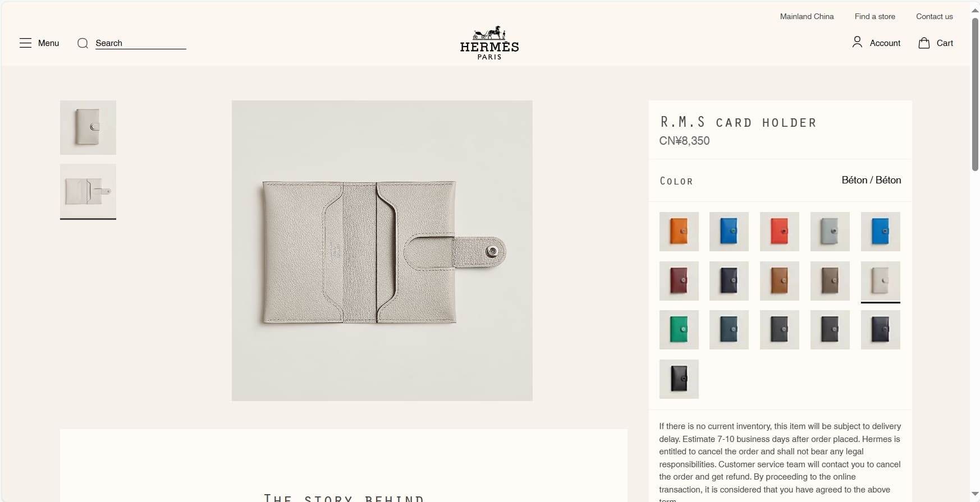
Task: Choose the red card holder color
Action: [779, 231]
